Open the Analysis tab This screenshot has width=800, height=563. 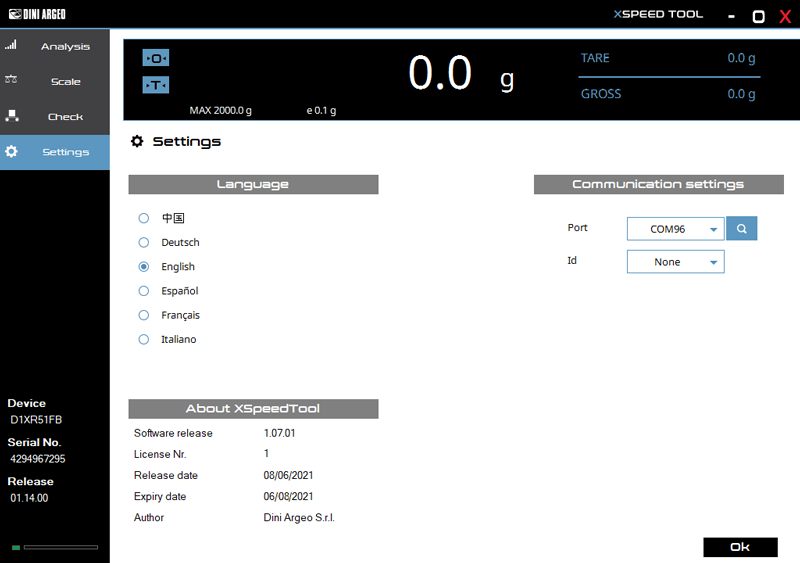click(x=65, y=46)
